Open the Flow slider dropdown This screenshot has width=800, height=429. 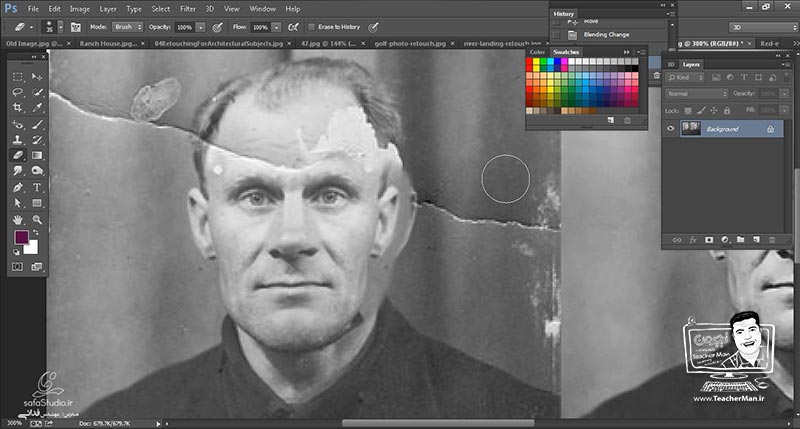click(x=276, y=27)
